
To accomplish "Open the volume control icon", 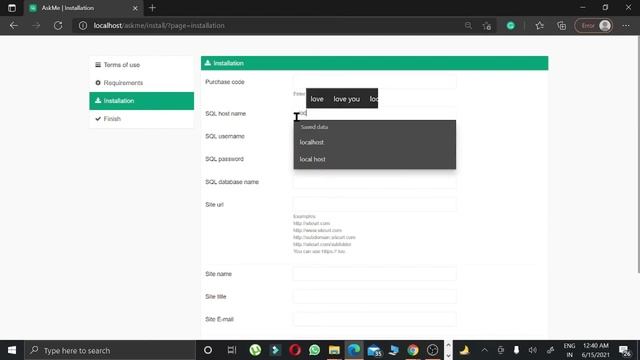I will [x=533, y=350].
